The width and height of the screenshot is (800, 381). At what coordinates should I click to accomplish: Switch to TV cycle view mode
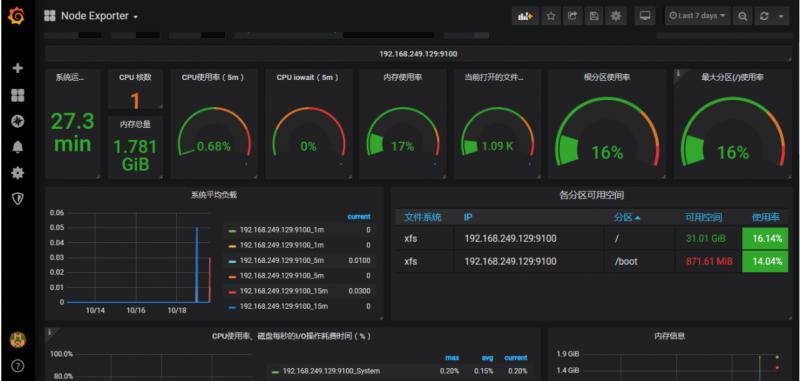(645, 16)
